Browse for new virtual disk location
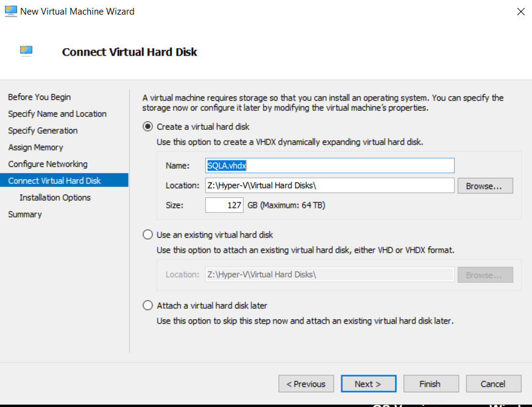The width and height of the screenshot is (532, 407). pos(485,186)
